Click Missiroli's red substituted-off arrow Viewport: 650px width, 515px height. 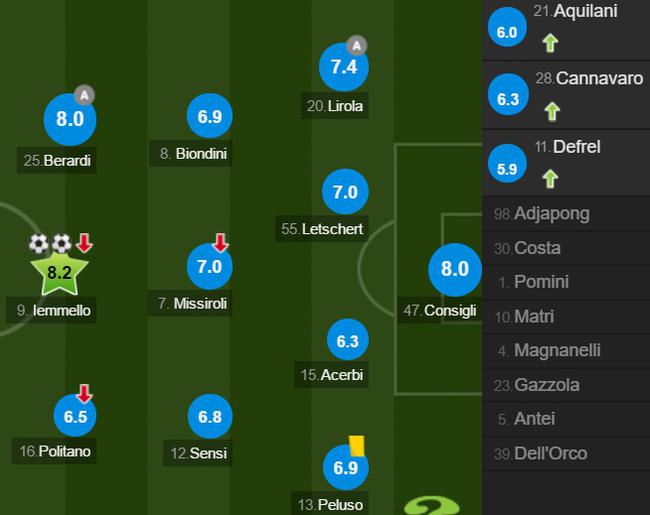point(220,243)
